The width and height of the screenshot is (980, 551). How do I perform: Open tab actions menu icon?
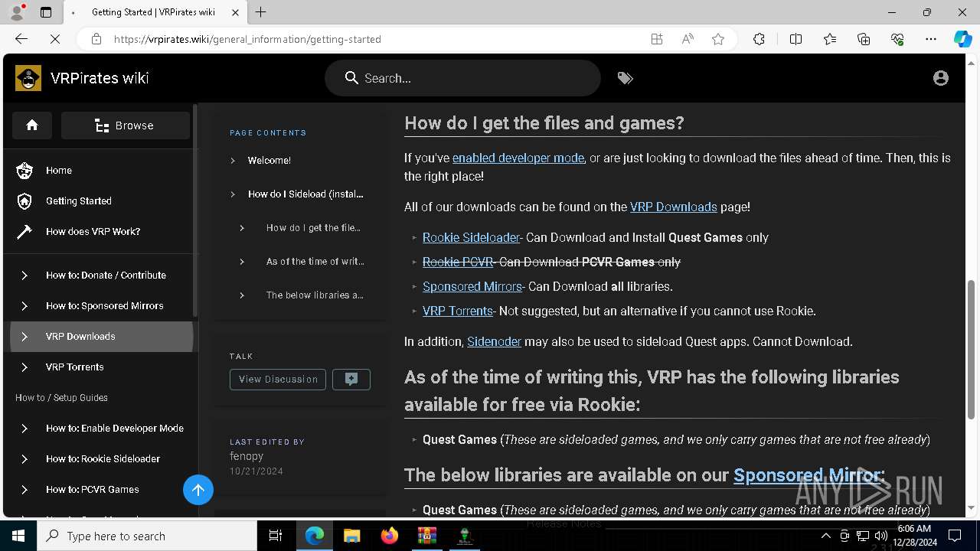tap(46, 12)
